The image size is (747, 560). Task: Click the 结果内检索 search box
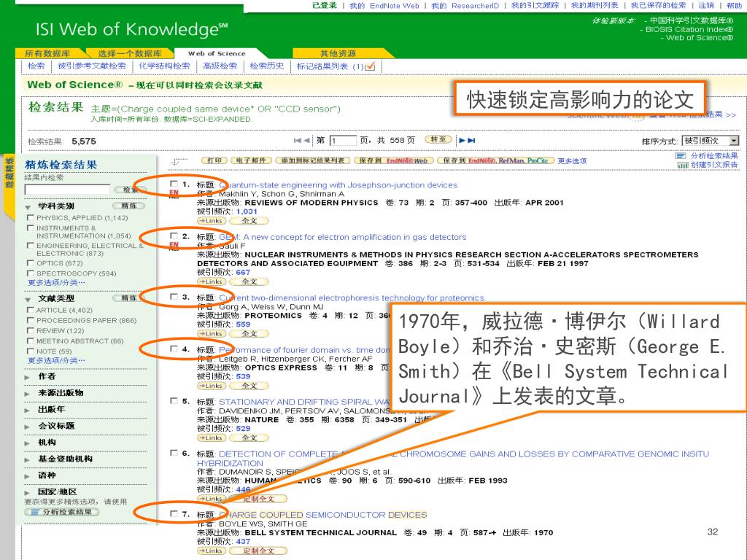coord(67,190)
